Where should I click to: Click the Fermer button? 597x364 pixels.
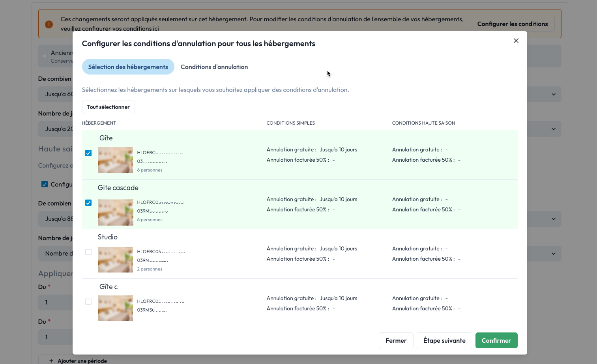396,340
